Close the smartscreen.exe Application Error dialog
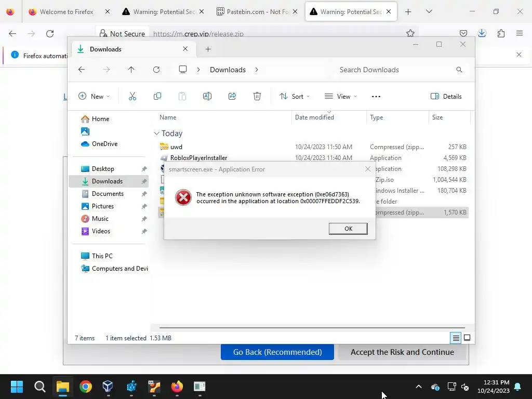Viewport: 532px width, 399px height. 368,169
